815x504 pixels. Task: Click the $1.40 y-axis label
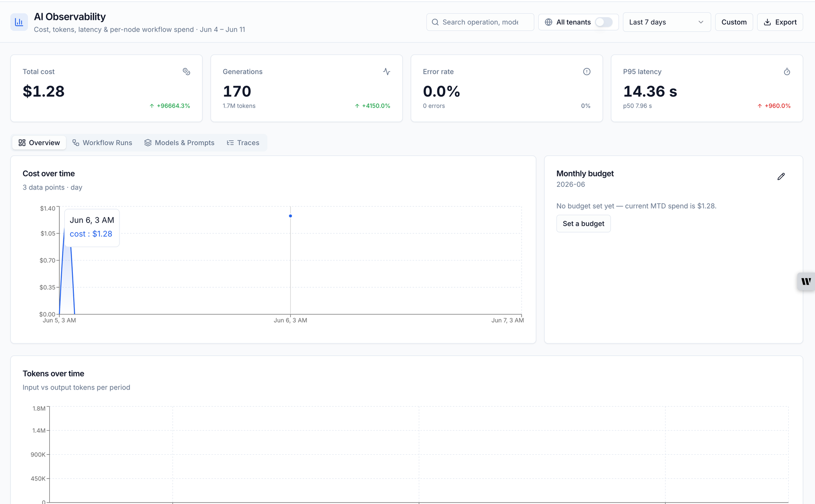[x=48, y=209]
